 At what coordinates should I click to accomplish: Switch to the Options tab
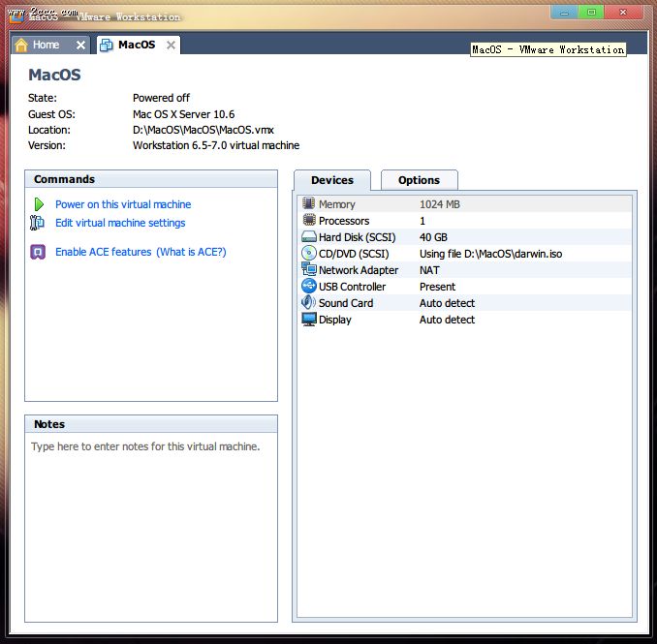[x=419, y=180]
